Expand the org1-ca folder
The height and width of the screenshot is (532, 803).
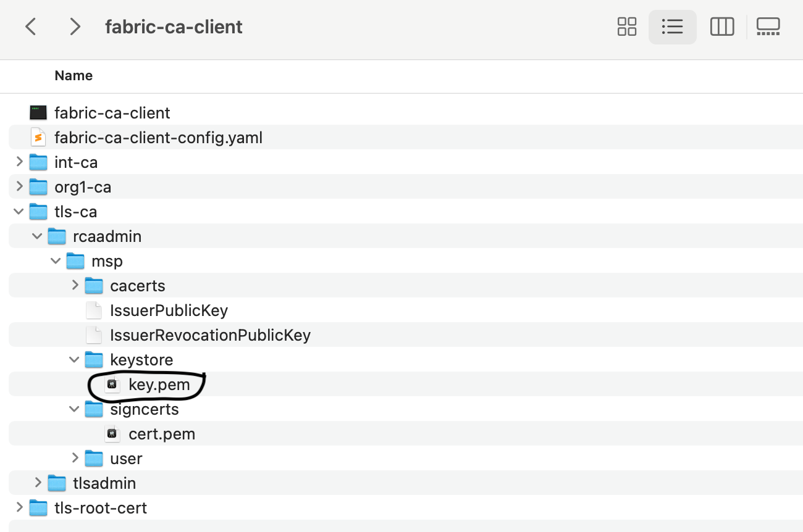[19, 186]
